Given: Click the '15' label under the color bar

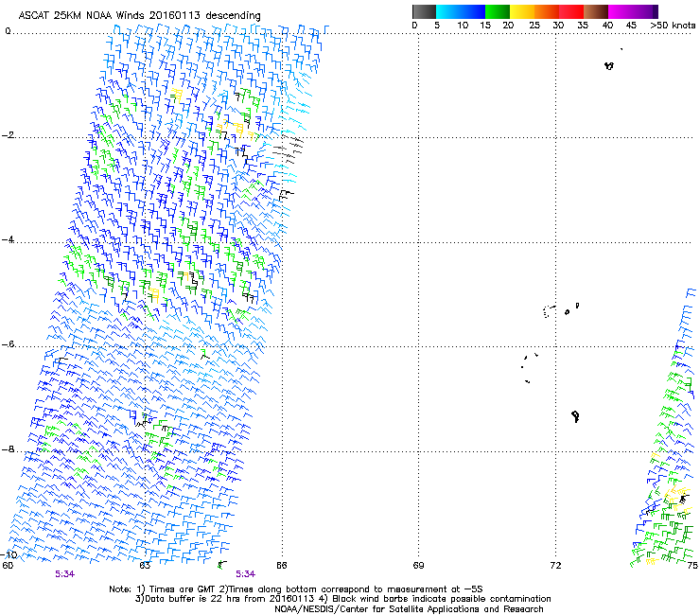Looking at the screenshot, I should point(485,26).
